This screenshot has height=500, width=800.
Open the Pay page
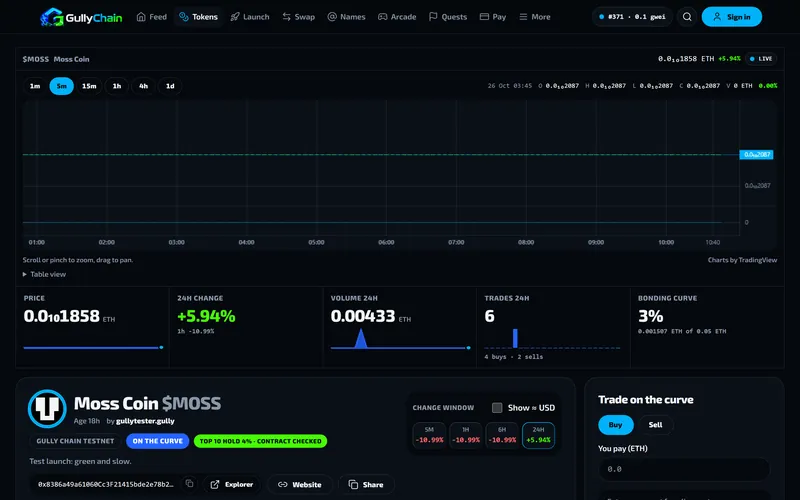point(493,17)
